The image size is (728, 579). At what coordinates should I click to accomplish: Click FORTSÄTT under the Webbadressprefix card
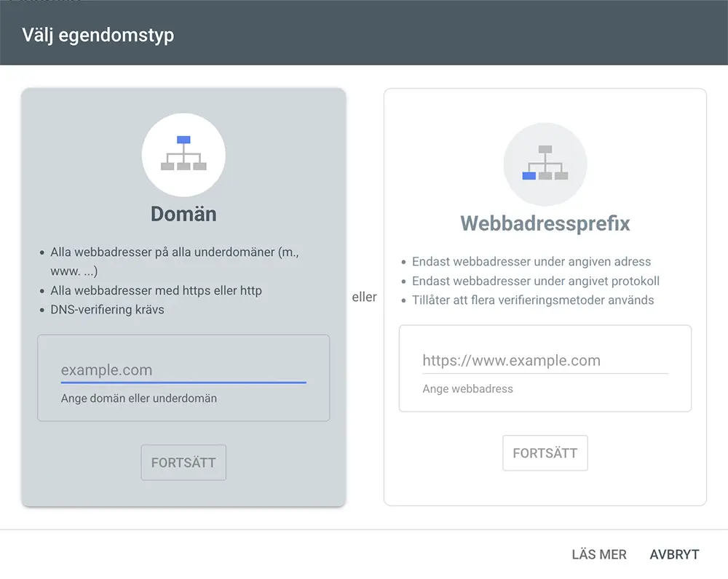pos(545,453)
